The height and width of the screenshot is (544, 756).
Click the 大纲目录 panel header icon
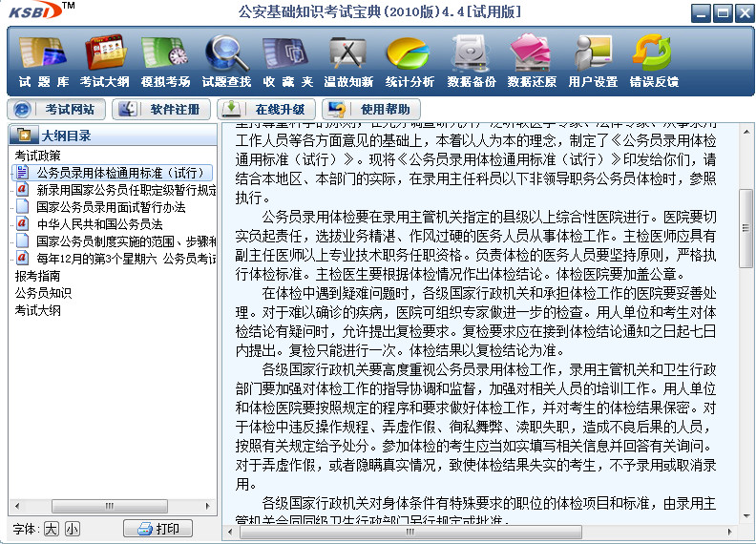[24, 136]
